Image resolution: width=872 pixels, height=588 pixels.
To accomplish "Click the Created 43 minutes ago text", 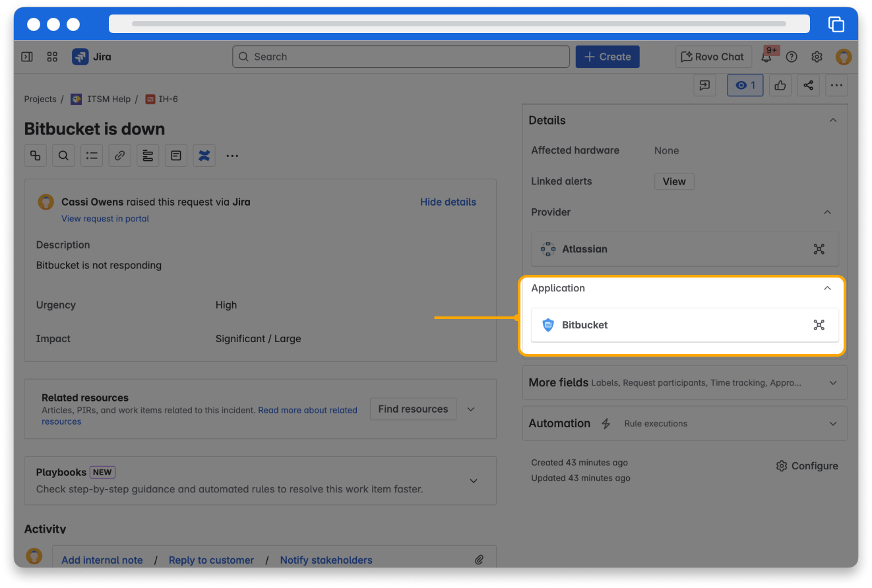I will coord(579,463).
